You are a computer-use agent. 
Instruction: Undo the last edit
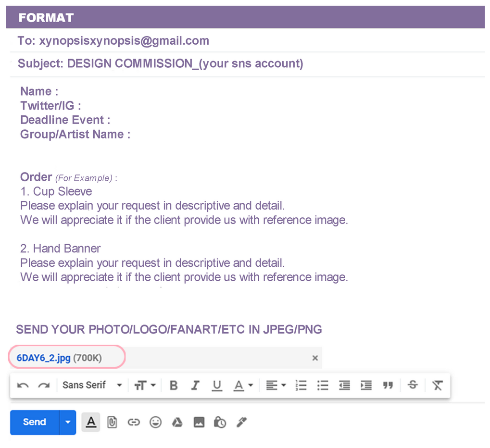tap(23, 386)
